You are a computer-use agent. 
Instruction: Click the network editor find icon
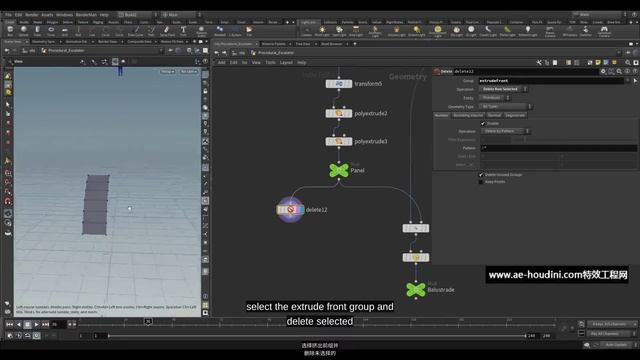click(x=628, y=62)
